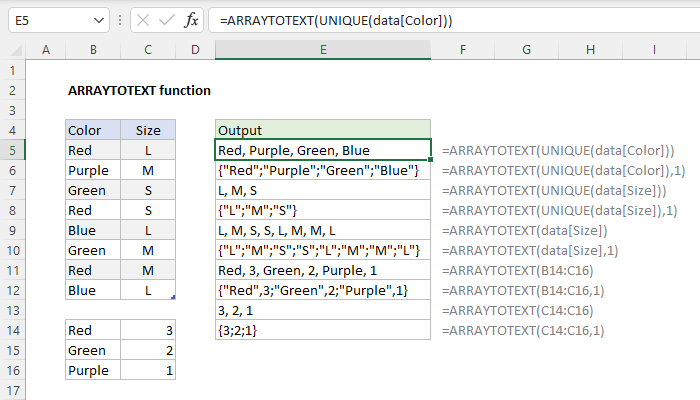Click formula text =ARRAYTOTEXT(B14:C16)
700x400 pixels.
point(517,271)
